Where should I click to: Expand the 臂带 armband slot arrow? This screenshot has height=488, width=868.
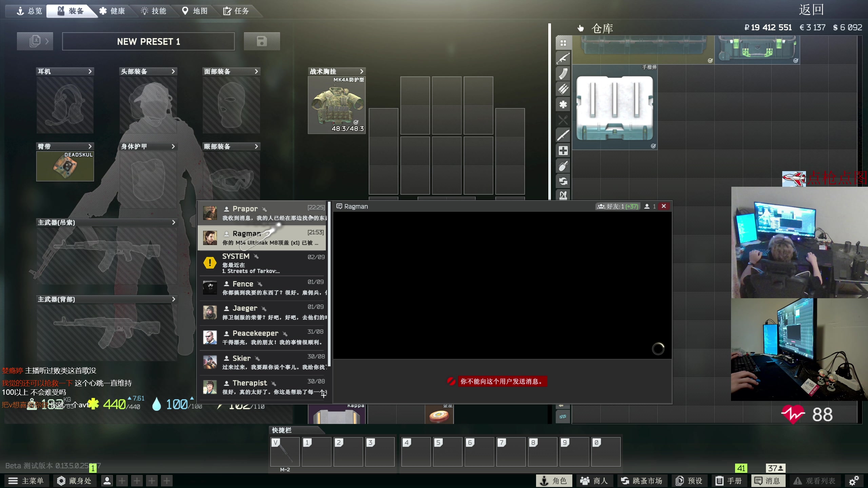tap(90, 146)
